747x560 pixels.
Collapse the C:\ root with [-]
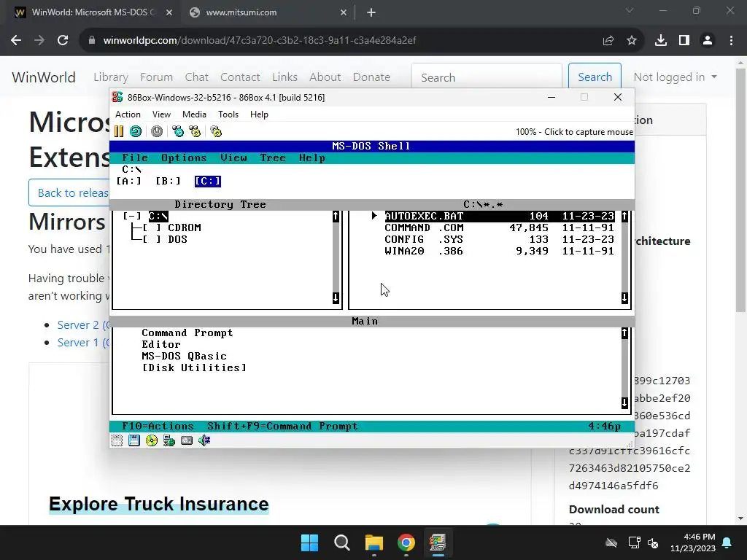coord(132,216)
